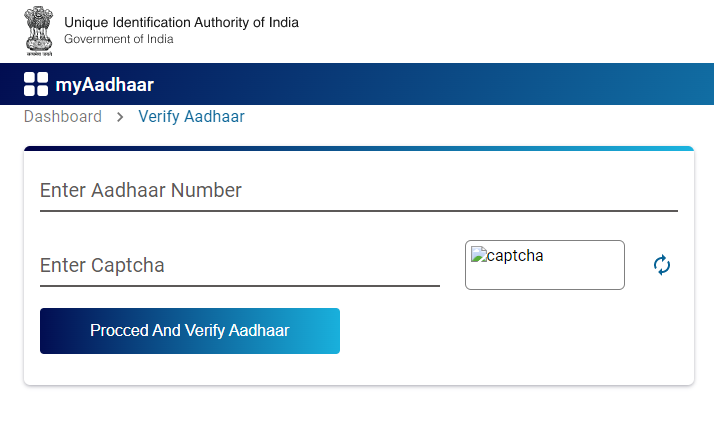714x446 pixels.
Task: Click the Government of India subtitle
Action: (x=119, y=39)
